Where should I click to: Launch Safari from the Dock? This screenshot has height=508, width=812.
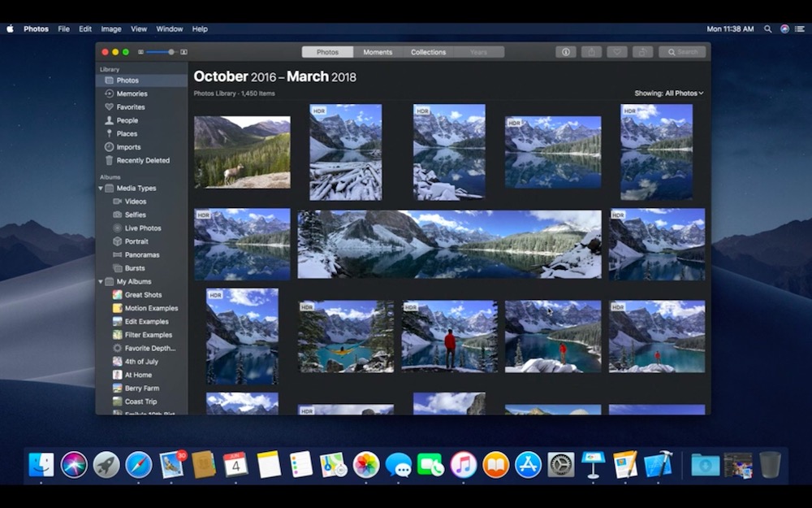pos(139,464)
